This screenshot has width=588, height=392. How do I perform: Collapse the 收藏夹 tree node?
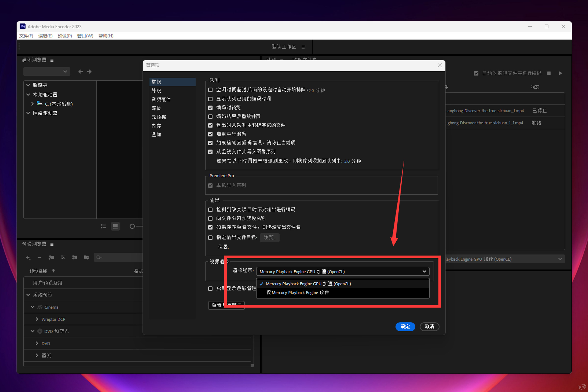click(x=28, y=85)
